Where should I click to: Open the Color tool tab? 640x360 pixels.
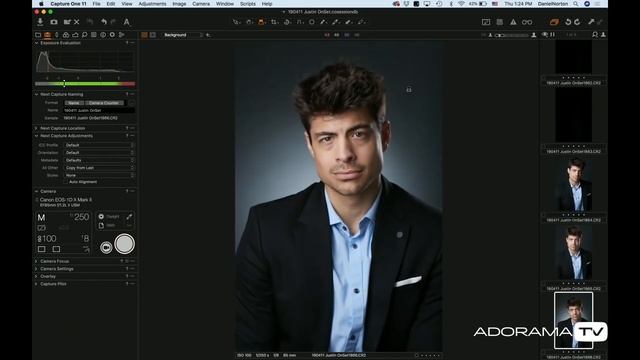coord(66,35)
